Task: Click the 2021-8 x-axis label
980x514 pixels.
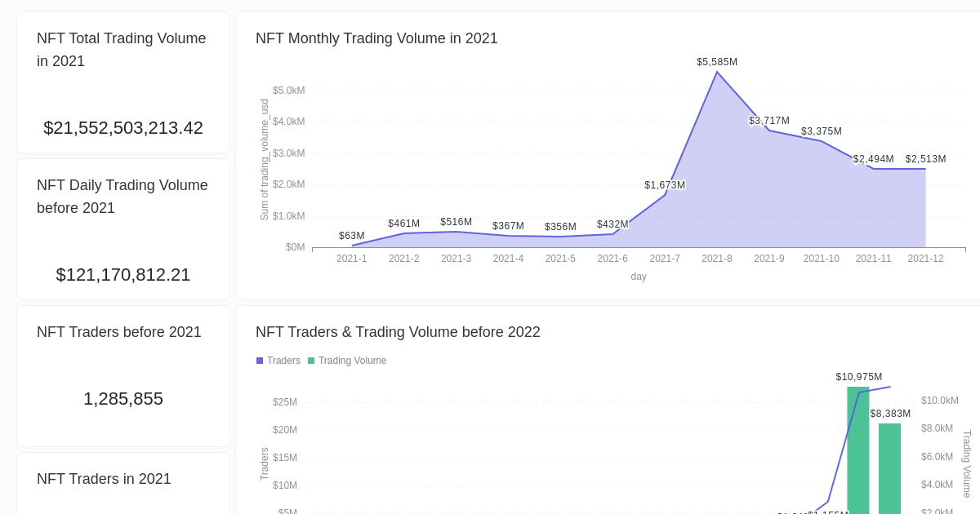Action: [x=717, y=259]
